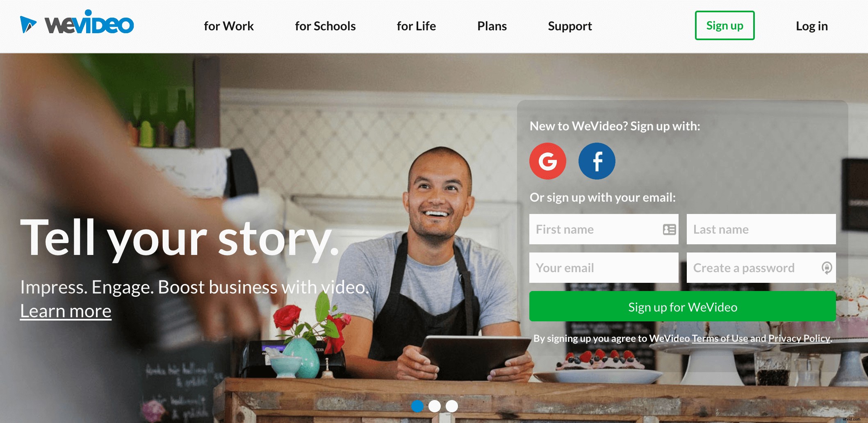868x423 pixels.
Task: Open the Terms of Use link
Action: pos(720,339)
